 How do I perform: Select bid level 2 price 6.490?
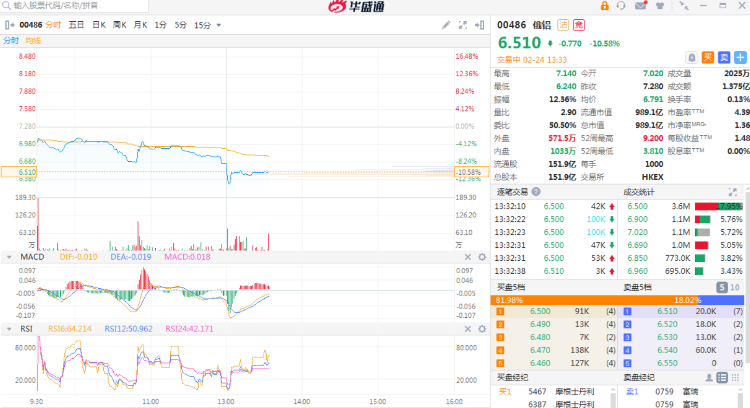tap(540, 324)
